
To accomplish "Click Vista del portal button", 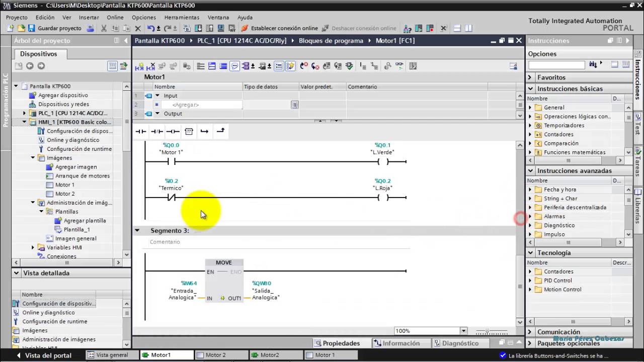I will click(x=43, y=355).
